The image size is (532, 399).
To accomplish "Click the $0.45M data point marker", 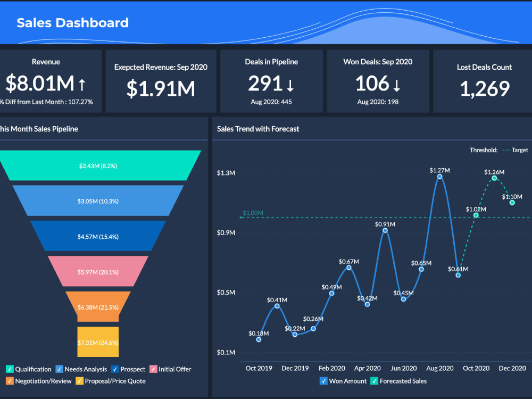I will pos(403,299).
